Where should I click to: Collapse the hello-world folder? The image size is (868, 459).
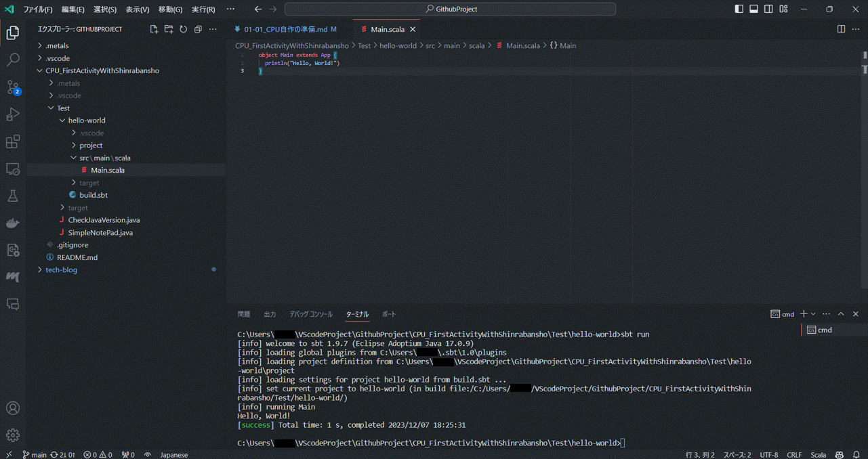click(x=86, y=121)
